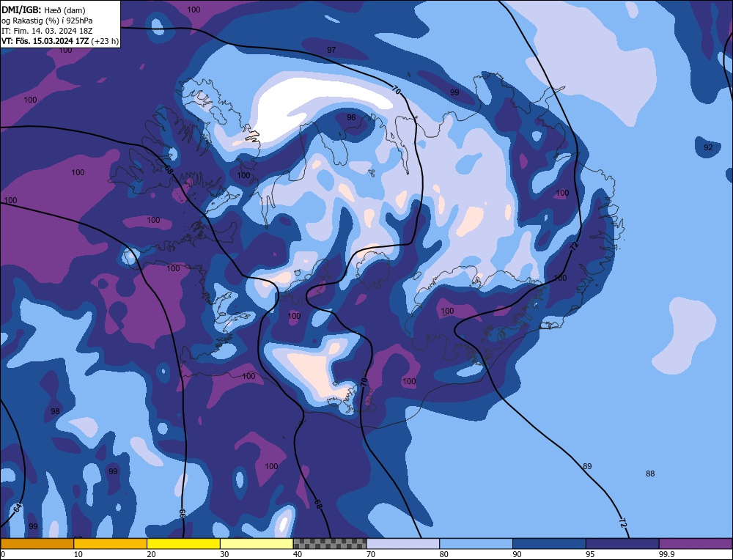This screenshot has height=560, width=733.
Task: Click the 'VT: Fös. 15.03.2024 17Z (+23 h)' line
Action: pos(60,41)
